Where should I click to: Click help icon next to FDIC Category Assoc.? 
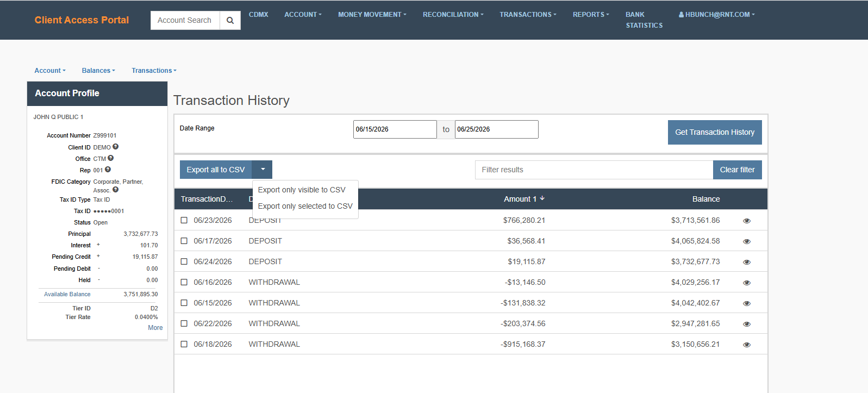[115, 190]
